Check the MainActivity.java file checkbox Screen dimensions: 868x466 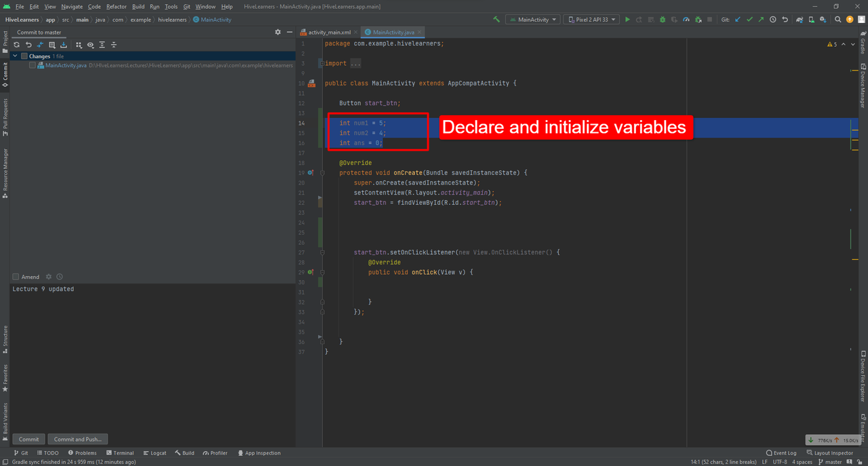[x=33, y=66]
